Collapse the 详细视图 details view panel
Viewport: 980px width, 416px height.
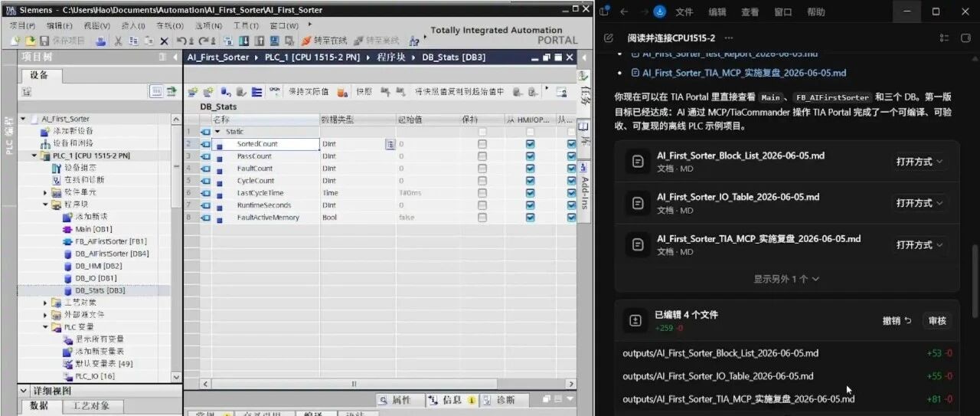23,391
